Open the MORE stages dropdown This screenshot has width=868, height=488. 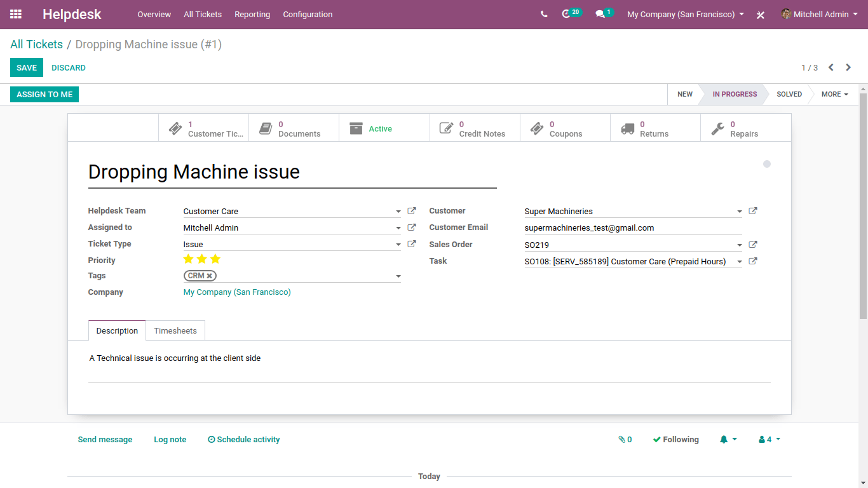(834, 94)
